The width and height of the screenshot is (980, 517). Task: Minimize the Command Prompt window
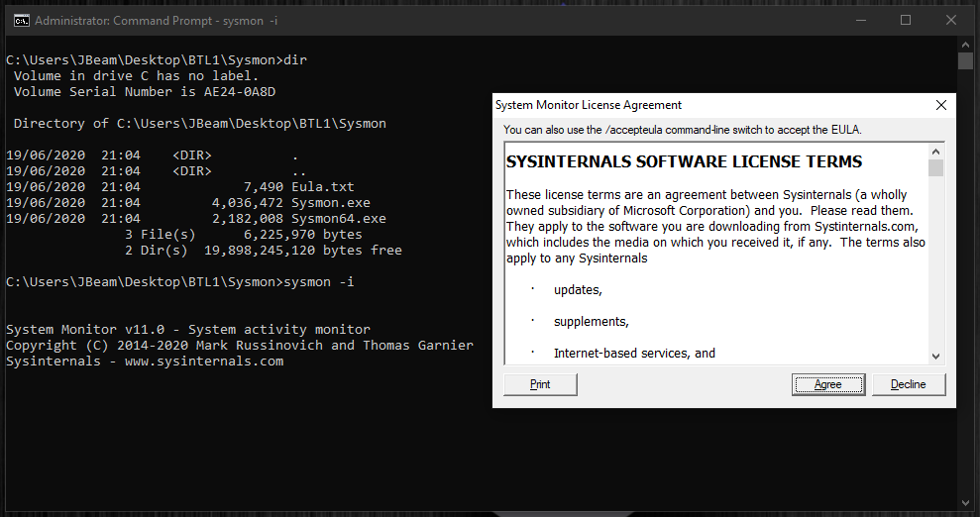tap(861, 21)
